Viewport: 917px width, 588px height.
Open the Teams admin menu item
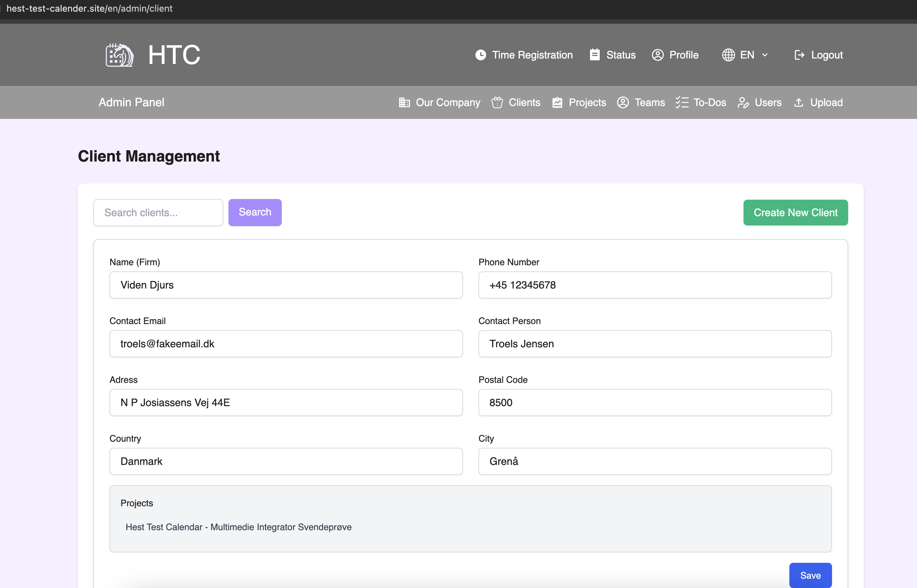click(x=649, y=102)
